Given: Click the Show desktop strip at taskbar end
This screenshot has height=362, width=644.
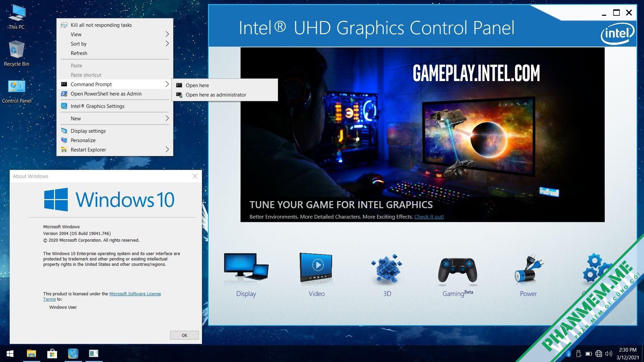Looking at the screenshot, I should pos(643,354).
